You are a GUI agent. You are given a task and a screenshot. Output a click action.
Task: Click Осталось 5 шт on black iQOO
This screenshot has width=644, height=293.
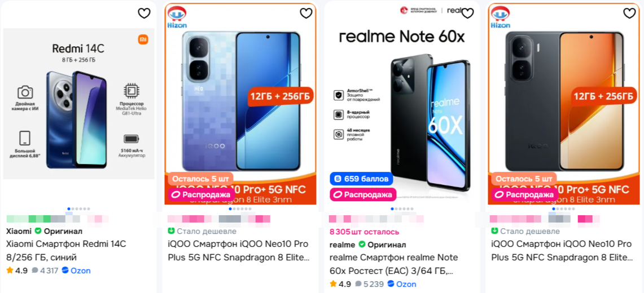(524, 179)
